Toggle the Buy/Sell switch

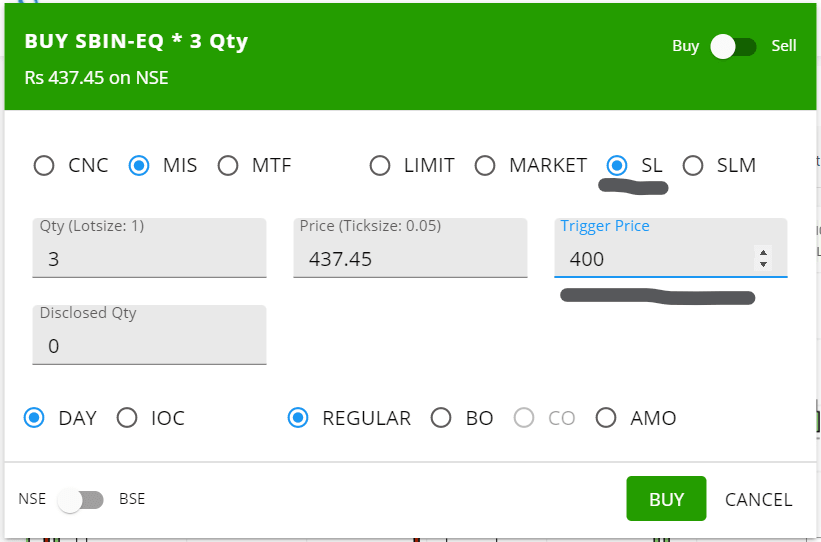point(734,47)
